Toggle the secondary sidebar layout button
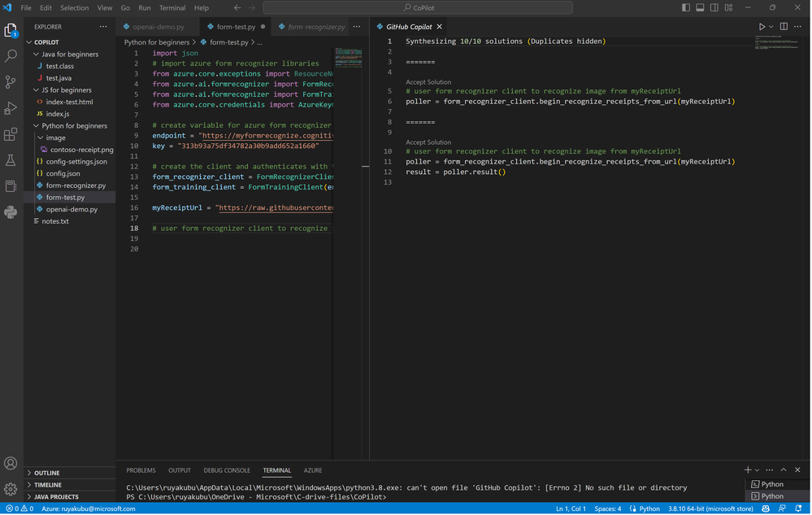The height and width of the screenshot is (515, 812). tap(714, 7)
